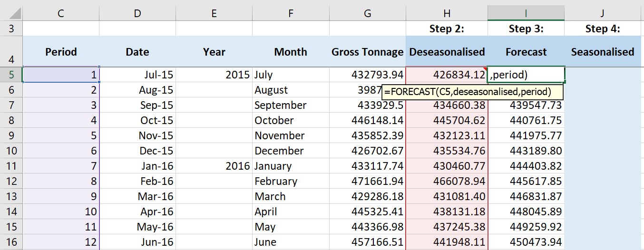Select column G header
This screenshot has width=644, height=250.
point(368,14)
